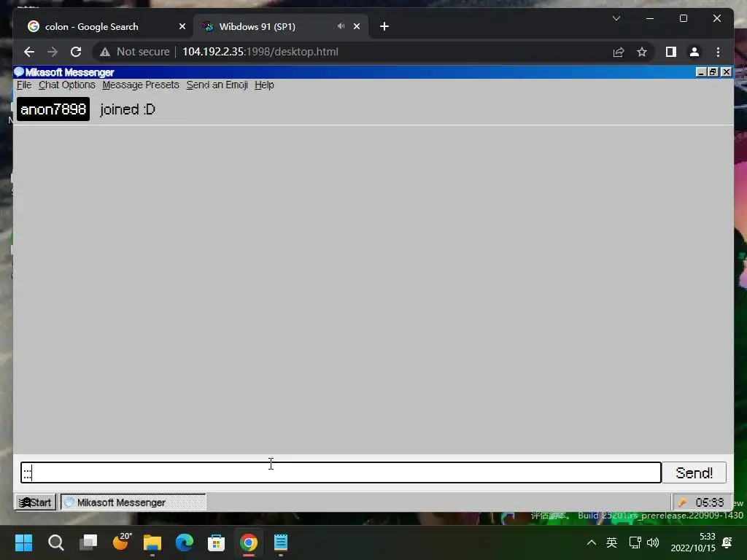Screen dimensions: 747x560
Task: Restore the Mikasoft Messenger window
Action: [713, 72]
